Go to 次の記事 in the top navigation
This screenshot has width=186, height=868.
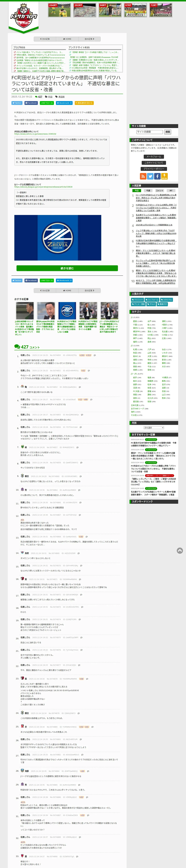[x=45, y=39]
